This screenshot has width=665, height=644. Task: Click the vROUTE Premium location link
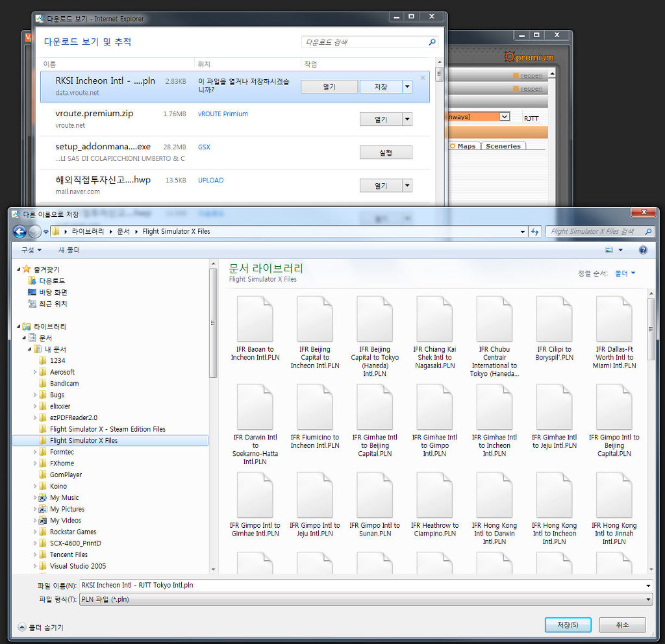(x=223, y=114)
